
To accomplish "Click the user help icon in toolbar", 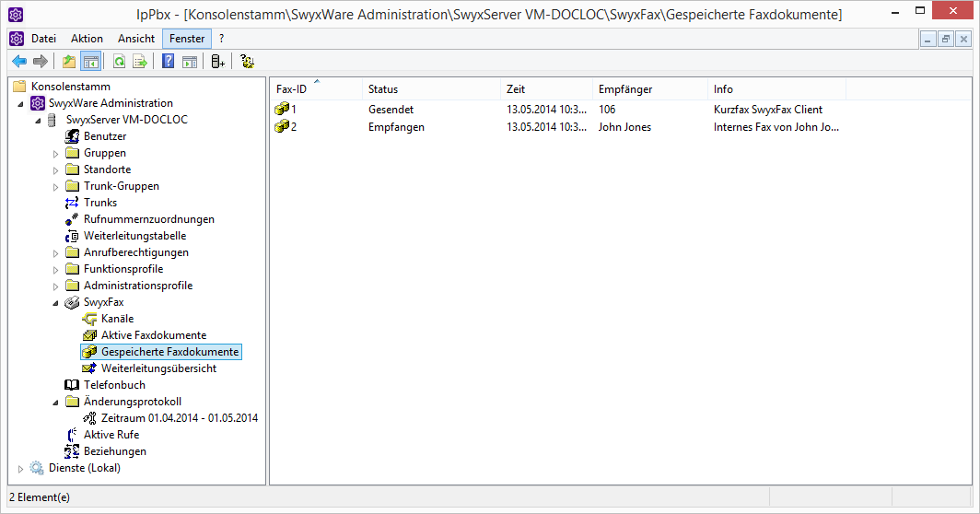I will click(246, 62).
